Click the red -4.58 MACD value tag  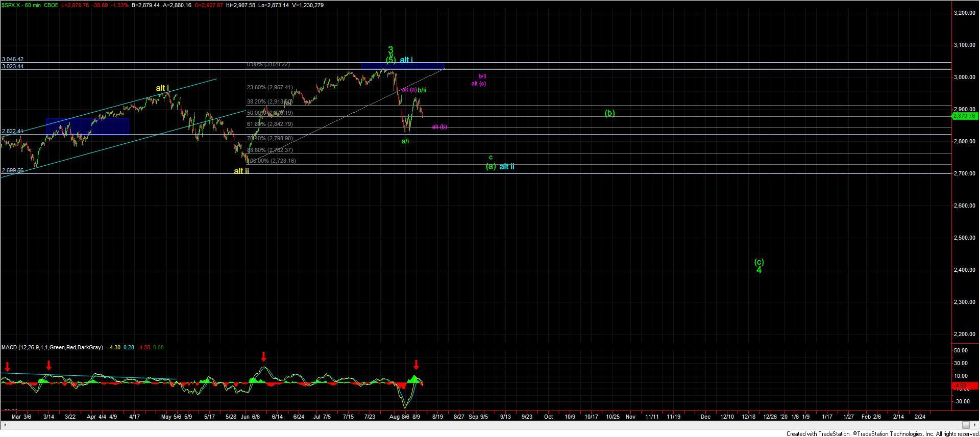tap(965, 386)
